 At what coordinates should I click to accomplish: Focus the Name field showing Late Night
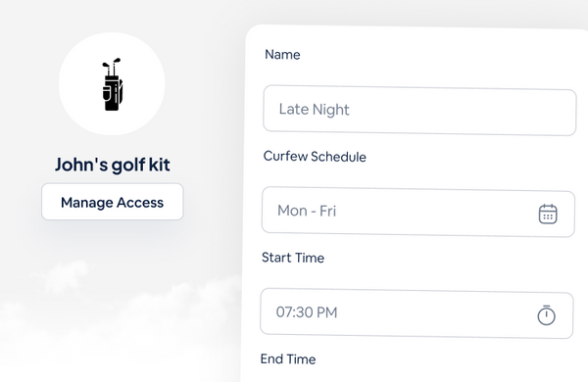(x=419, y=111)
